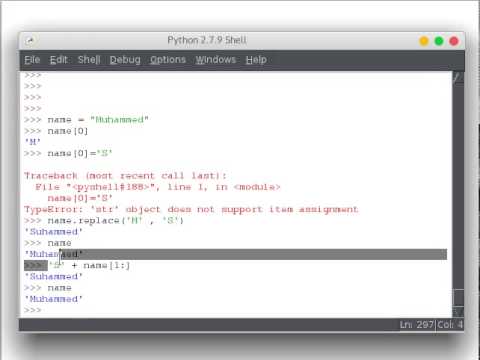
Task: Click the highlighted 'Muhammed' output line
Action: point(235,254)
